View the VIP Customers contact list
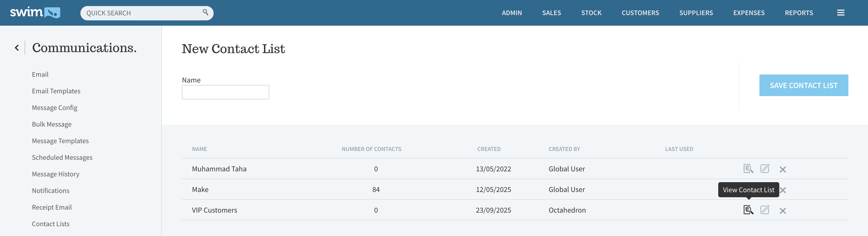Screen dimensions: 868x236 (748, 210)
